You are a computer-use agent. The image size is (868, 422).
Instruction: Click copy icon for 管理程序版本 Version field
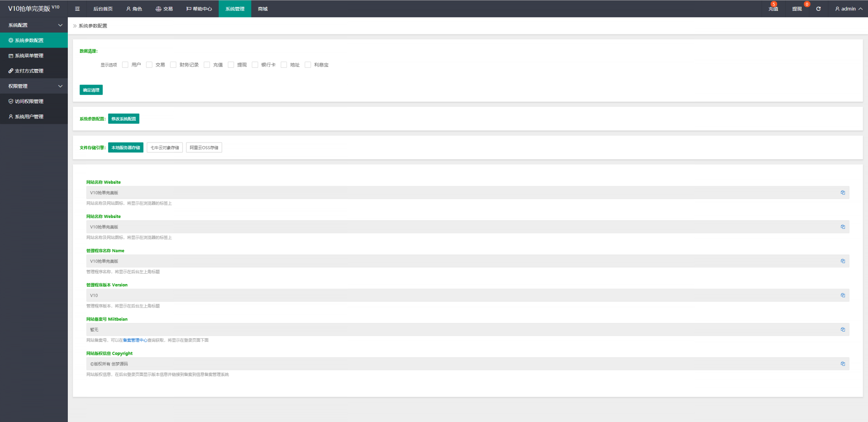click(843, 295)
